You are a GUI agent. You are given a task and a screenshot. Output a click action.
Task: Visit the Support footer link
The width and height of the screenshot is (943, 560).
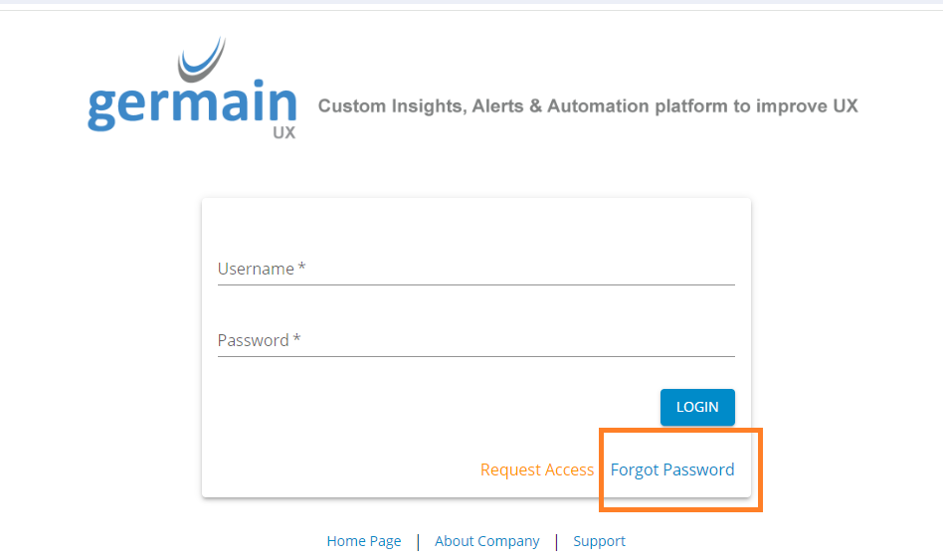(x=599, y=541)
